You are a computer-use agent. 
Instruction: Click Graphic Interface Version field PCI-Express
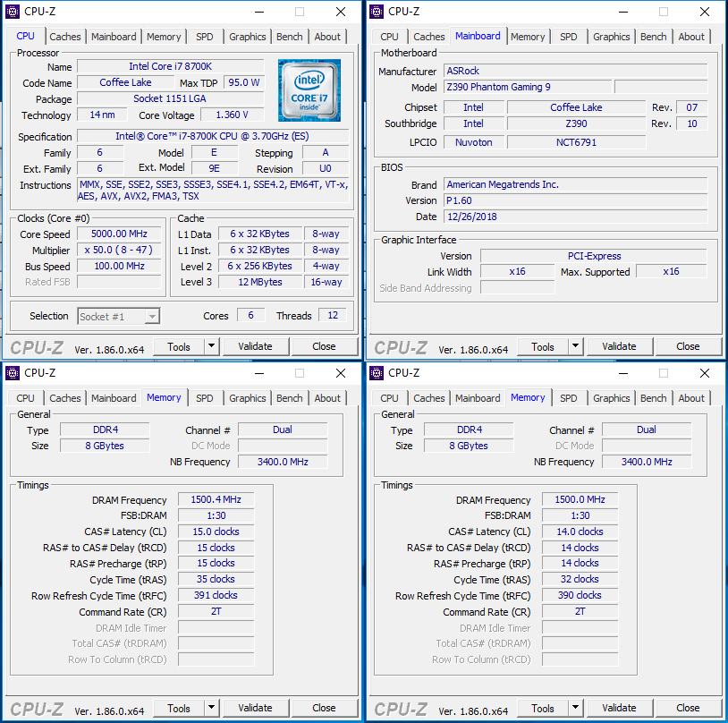[594, 256]
